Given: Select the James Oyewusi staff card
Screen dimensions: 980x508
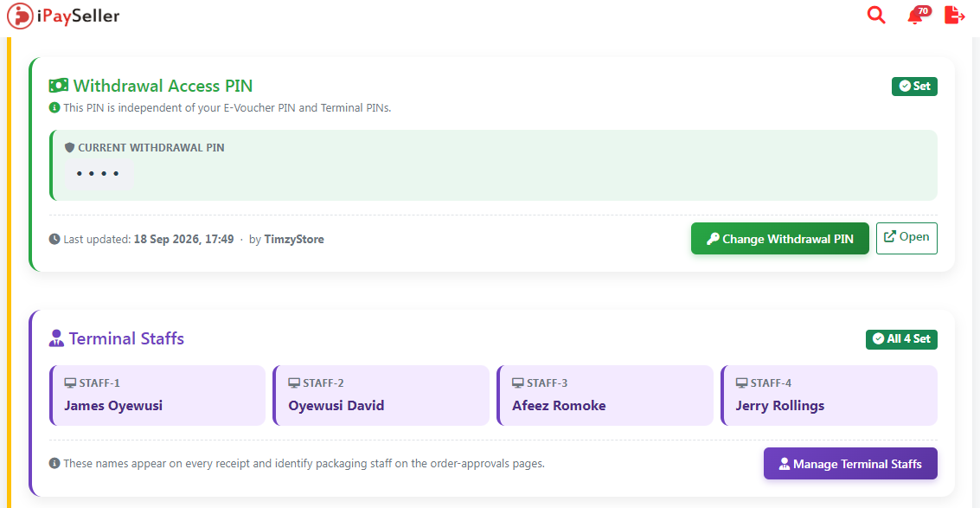Looking at the screenshot, I should (157, 395).
